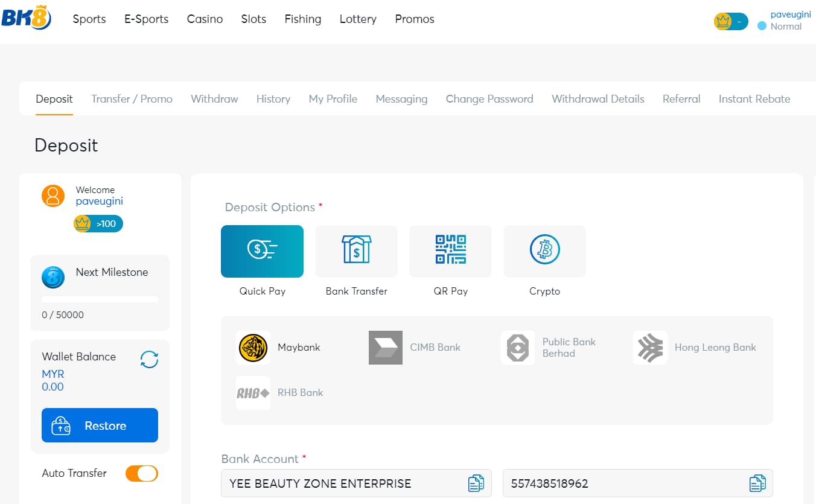Choose CIMB Bank
816x504 pixels.
(415, 348)
